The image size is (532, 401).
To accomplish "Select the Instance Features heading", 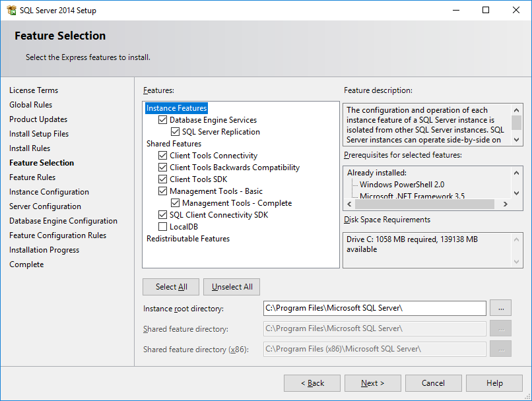I will point(176,108).
